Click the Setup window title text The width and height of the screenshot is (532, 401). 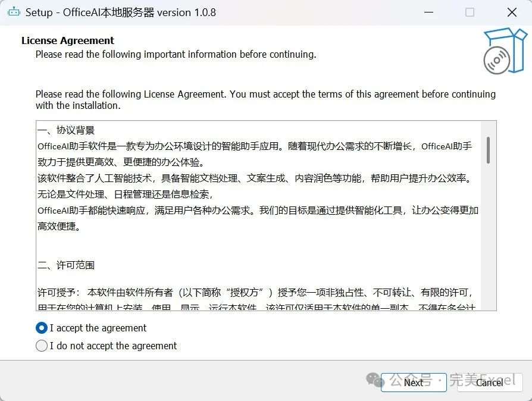(121, 12)
